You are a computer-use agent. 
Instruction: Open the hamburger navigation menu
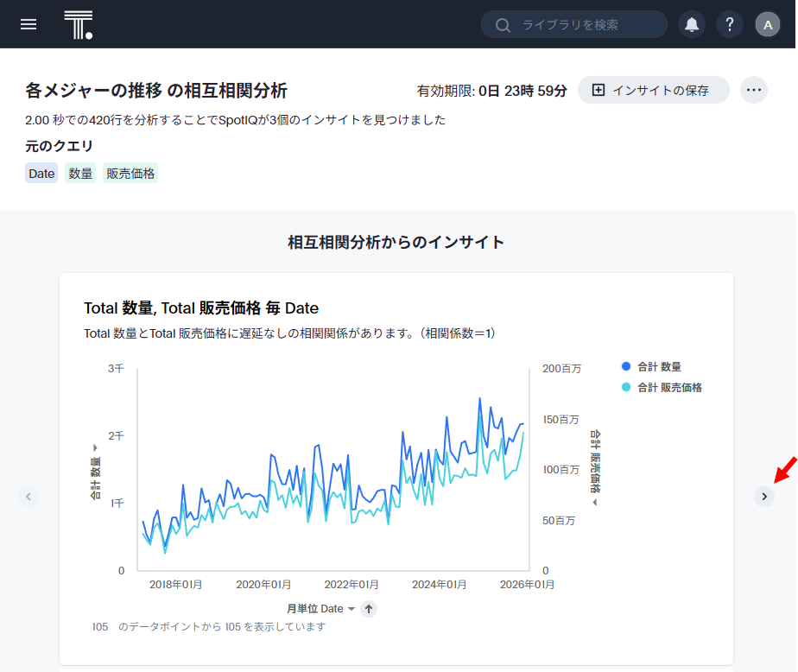click(28, 24)
